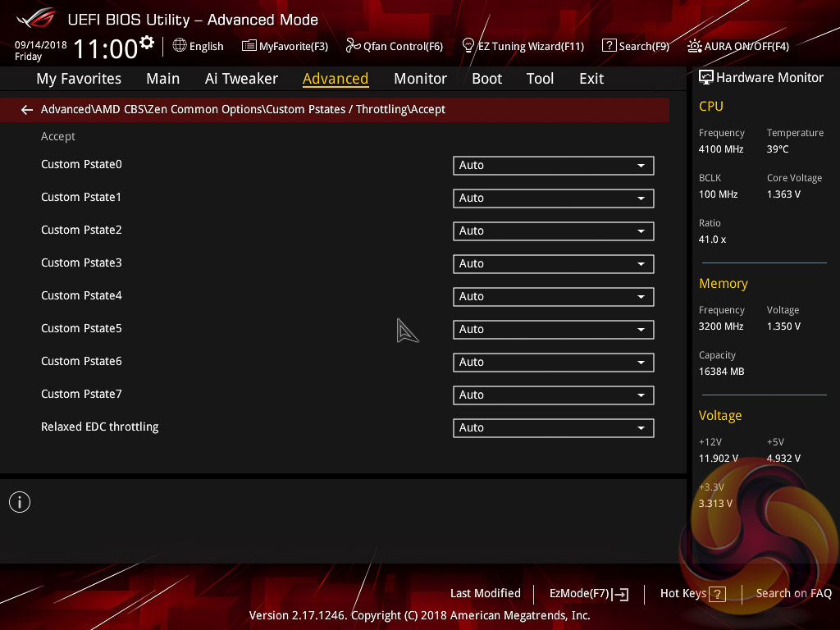Click the Hardware Monitor display icon
This screenshot has height=630, width=840.
[706, 77]
